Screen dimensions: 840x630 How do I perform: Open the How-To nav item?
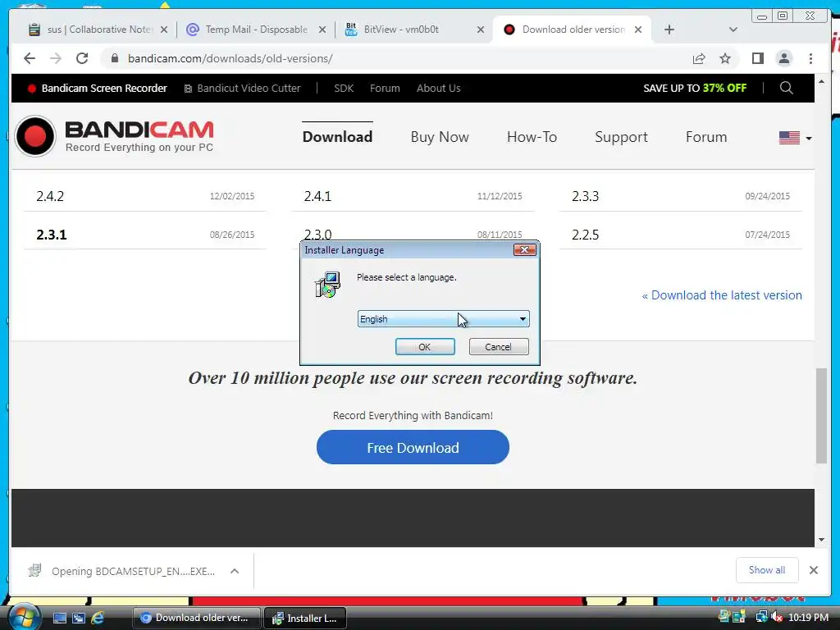[532, 137]
